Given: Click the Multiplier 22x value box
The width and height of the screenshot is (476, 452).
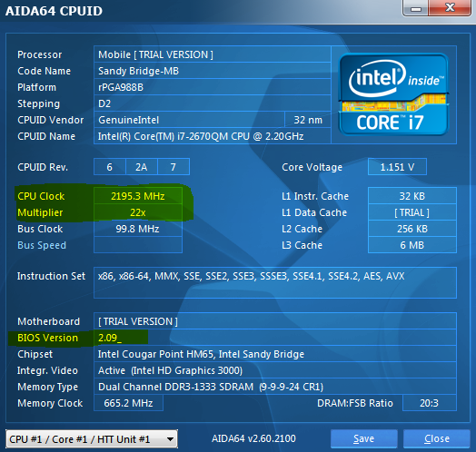Looking at the screenshot, I should pos(138,212).
